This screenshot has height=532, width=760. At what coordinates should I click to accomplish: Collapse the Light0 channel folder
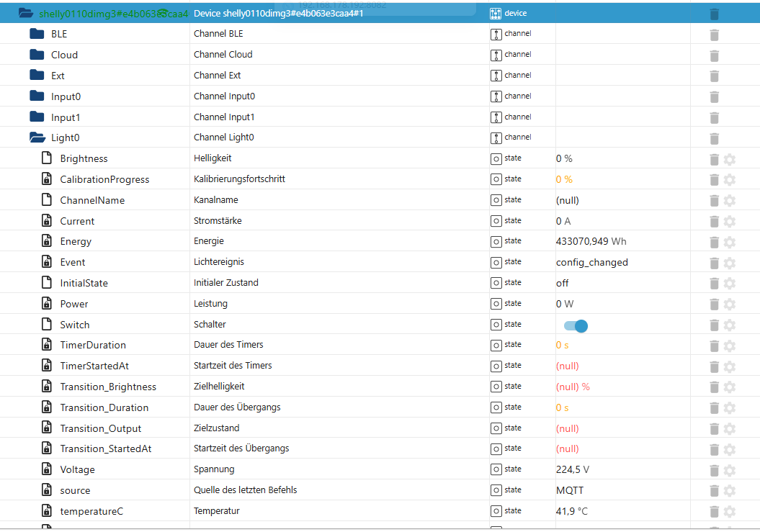(37, 137)
